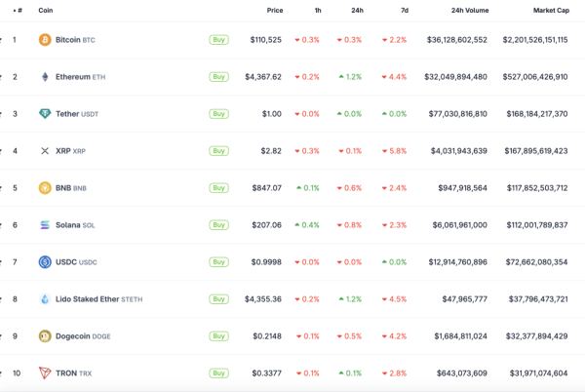585x392 pixels.
Task: Click Buy button in TRON row
Action: (x=218, y=372)
